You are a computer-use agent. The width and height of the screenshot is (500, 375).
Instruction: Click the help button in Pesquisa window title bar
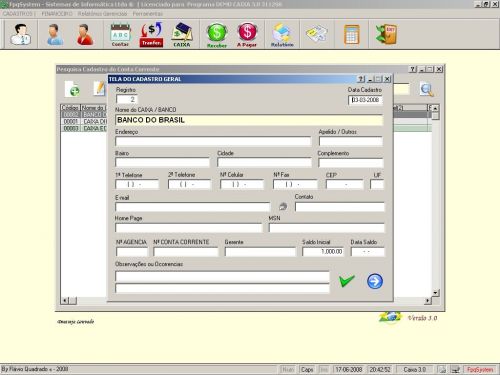(413, 69)
